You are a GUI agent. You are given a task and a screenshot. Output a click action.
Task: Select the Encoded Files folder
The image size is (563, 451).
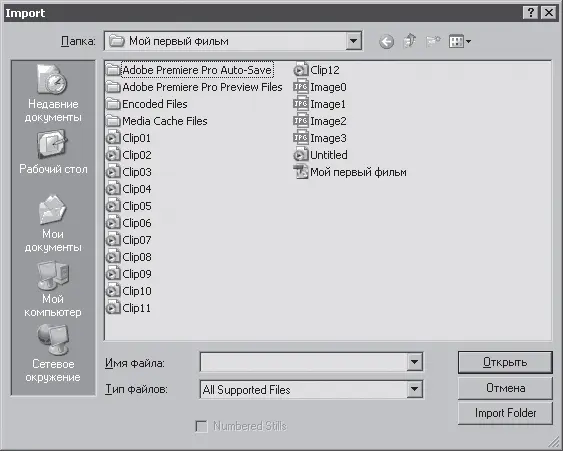147,104
